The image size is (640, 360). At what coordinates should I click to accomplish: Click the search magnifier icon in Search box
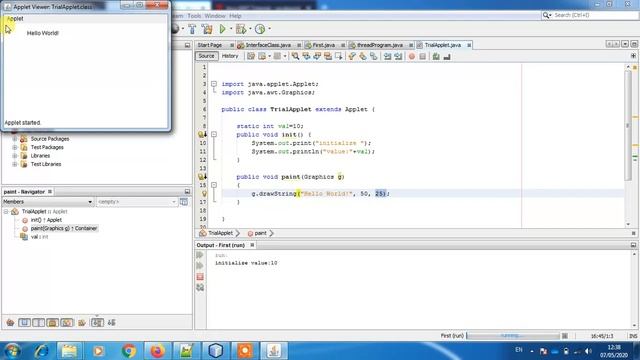tap(546, 15)
